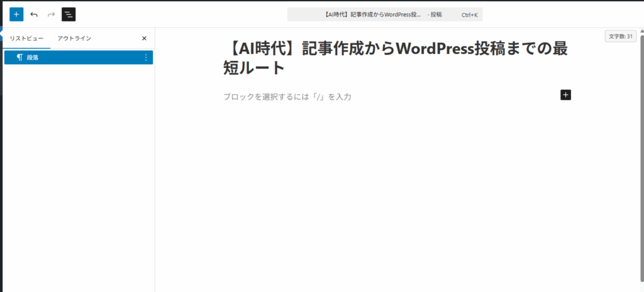Click the Ctrl+K shortcut hint
The image size is (644, 292).
(x=470, y=14)
